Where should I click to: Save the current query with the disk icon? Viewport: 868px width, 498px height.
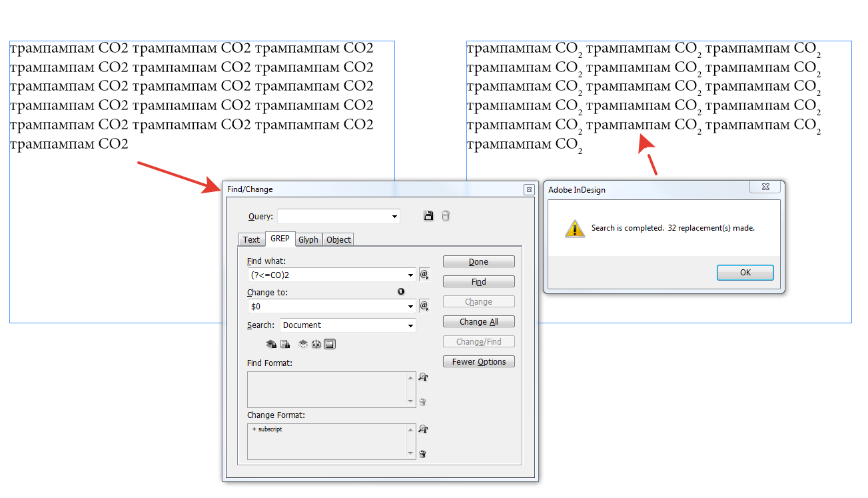click(x=428, y=215)
